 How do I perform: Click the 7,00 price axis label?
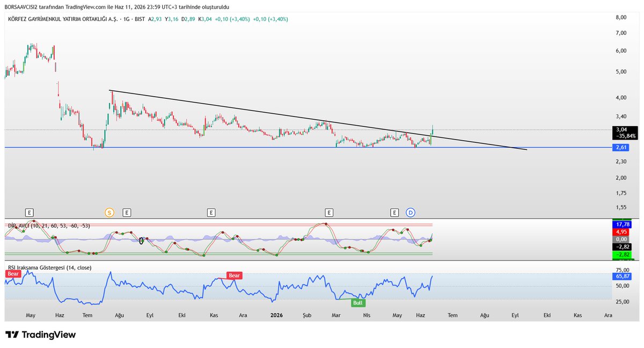pyautogui.click(x=621, y=33)
